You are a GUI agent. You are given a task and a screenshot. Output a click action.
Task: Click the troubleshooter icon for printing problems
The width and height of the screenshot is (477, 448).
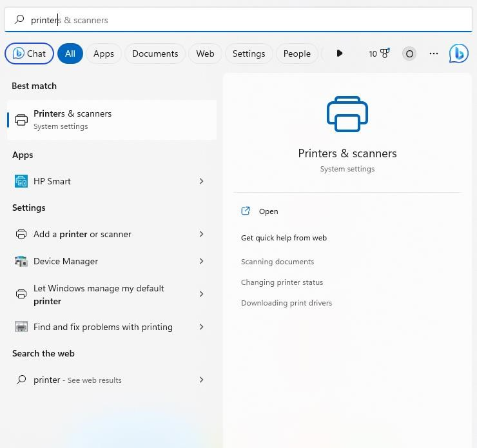21,327
